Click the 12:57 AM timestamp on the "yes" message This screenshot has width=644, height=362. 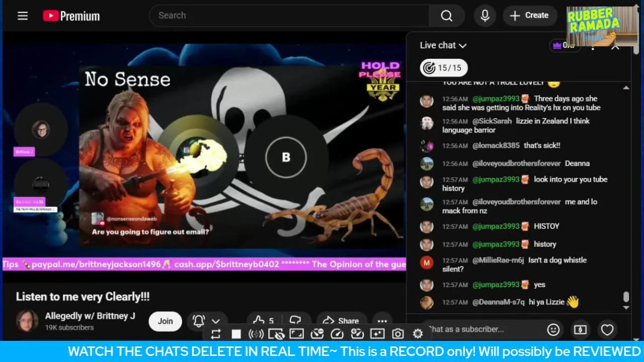(x=455, y=285)
